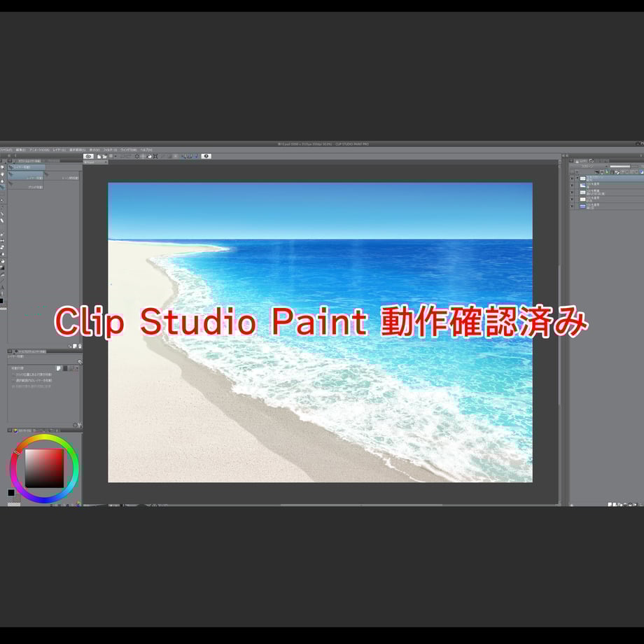Hide the top selected folder layer
This screenshot has width=644, height=644.
572,178
